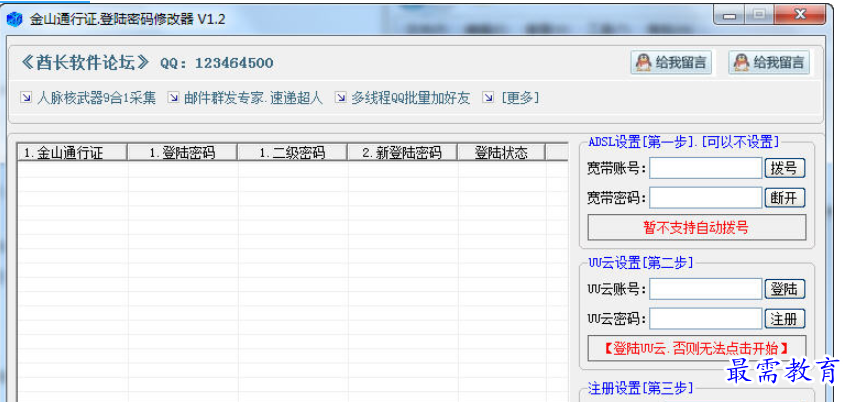
Task: Focus the UU云账号 input field
Action: pos(706,289)
